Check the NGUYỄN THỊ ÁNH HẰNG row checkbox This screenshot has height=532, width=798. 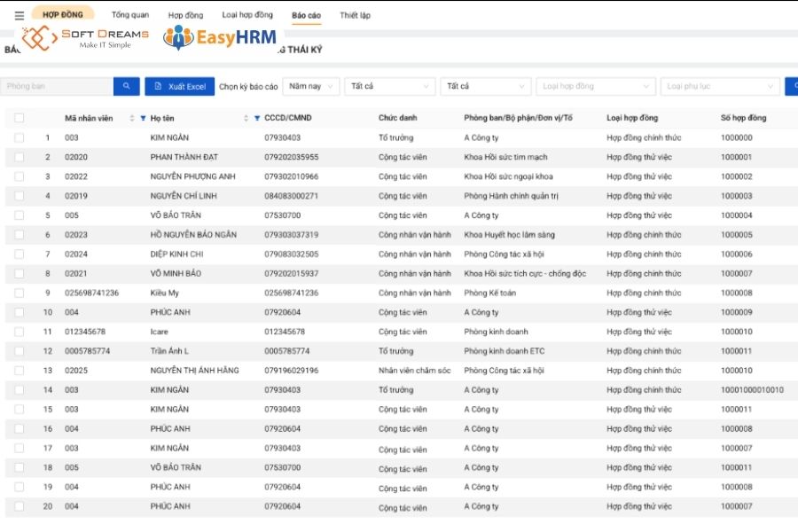20,370
